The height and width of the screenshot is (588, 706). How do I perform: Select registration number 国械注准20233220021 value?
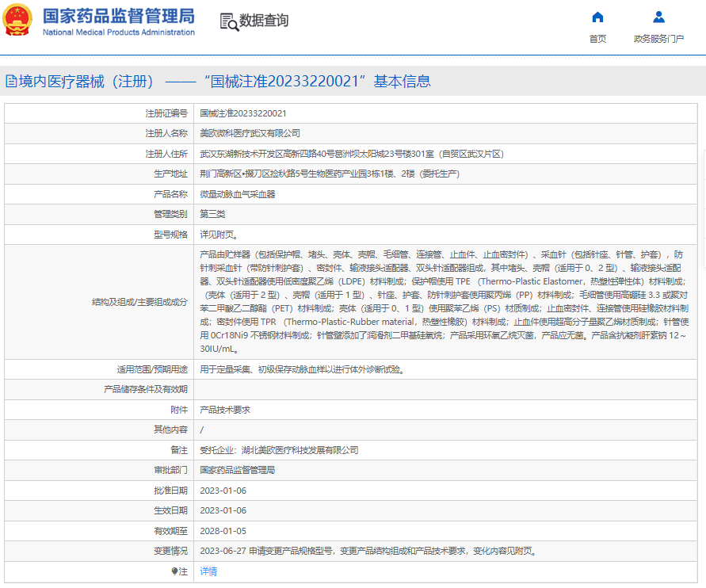coord(243,113)
